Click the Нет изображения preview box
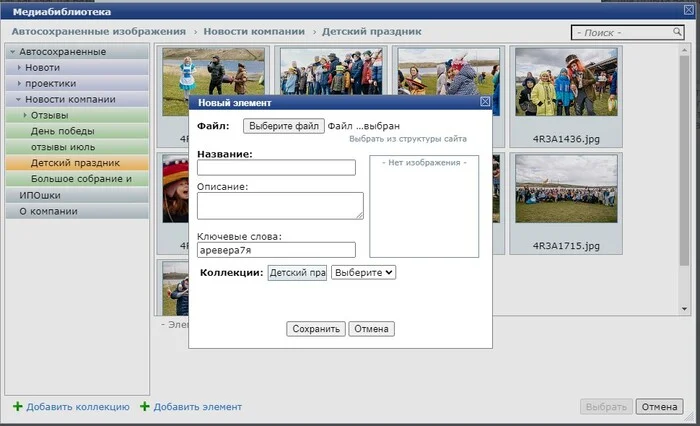 pos(424,206)
